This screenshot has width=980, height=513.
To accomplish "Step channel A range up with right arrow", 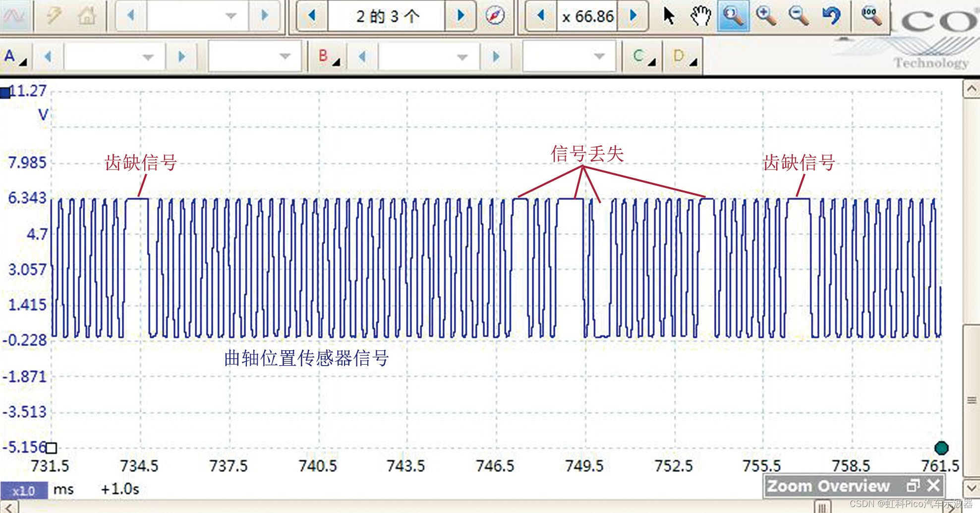I will pos(181,57).
